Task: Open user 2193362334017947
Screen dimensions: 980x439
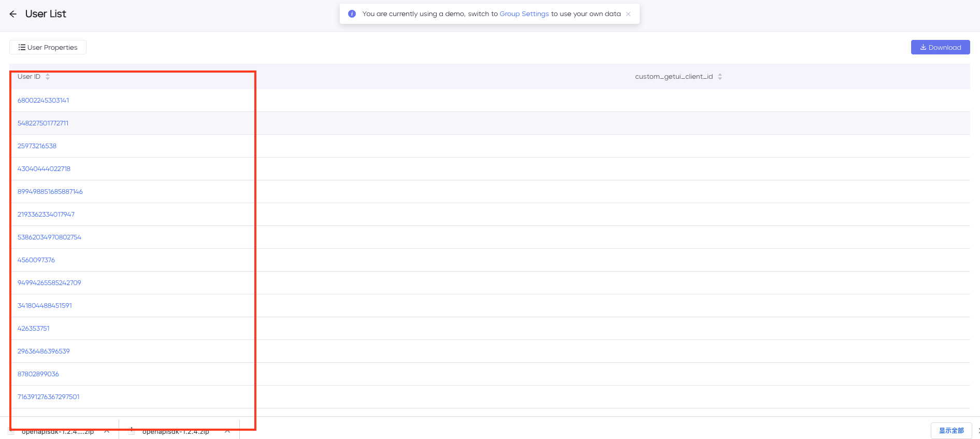Action: tap(46, 215)
